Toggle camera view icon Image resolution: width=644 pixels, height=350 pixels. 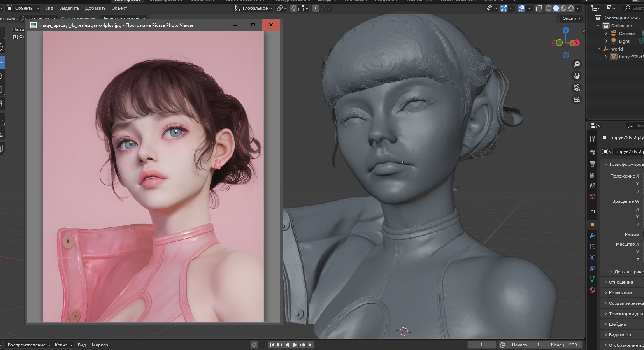pyautogui.click(x=577, y=88)
